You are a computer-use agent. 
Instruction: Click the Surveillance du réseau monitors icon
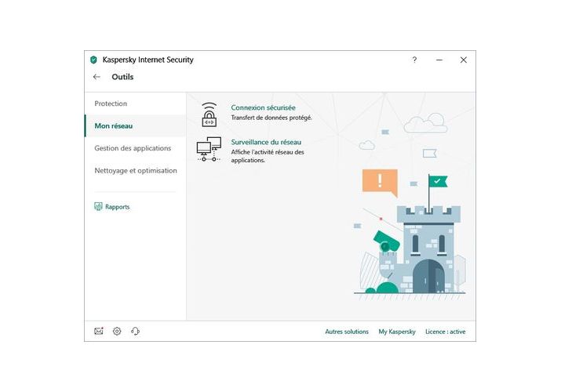pyautogui.click(x=208, y=148)
